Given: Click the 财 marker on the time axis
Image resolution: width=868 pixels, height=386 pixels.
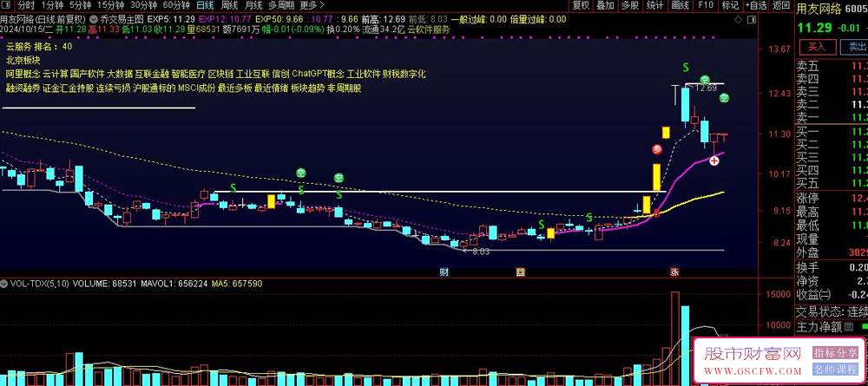Looking at the screenshot, I should tap(444, 272).
